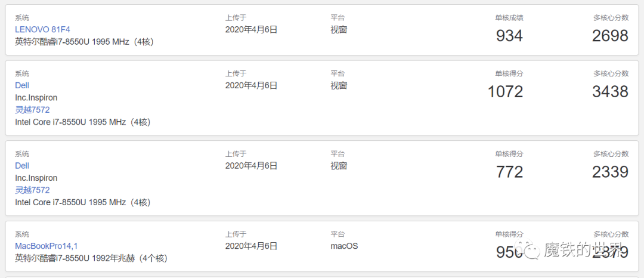Click the upload date in the LENOVO result

click(251, 29)
